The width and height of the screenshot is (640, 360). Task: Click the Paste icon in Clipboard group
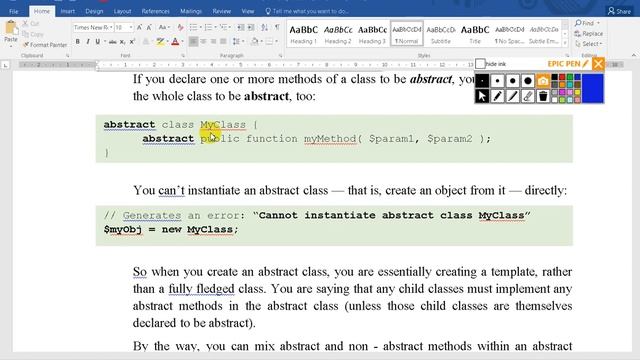(11, 28)
